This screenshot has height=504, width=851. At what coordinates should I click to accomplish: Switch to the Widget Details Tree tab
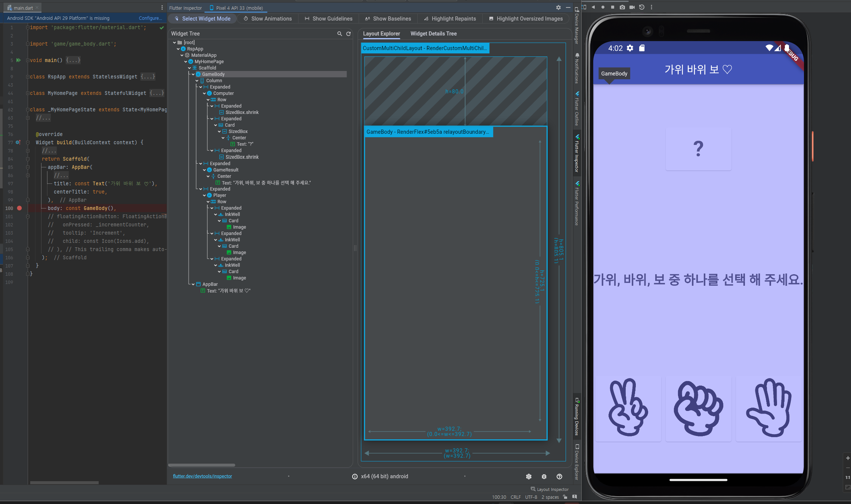[433, 34]
